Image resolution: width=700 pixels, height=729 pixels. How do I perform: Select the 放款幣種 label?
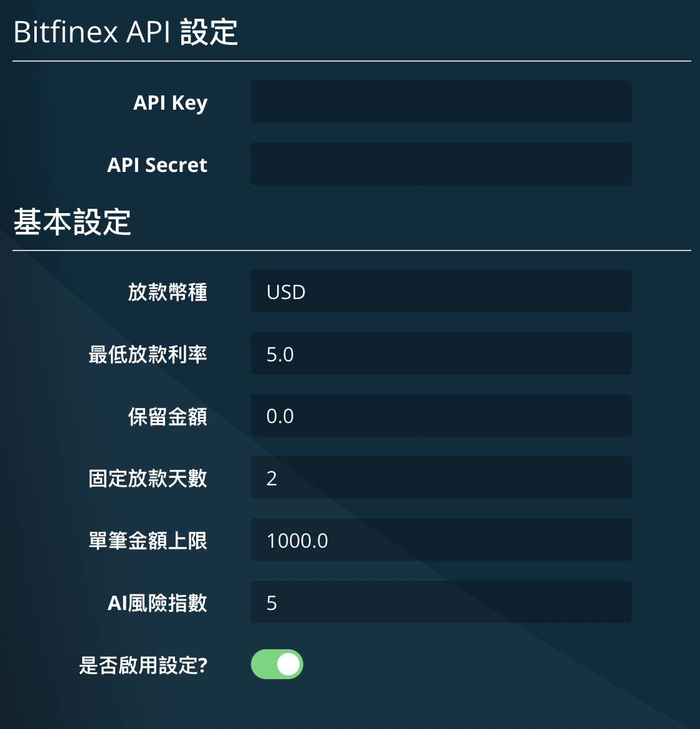[168, 292]
